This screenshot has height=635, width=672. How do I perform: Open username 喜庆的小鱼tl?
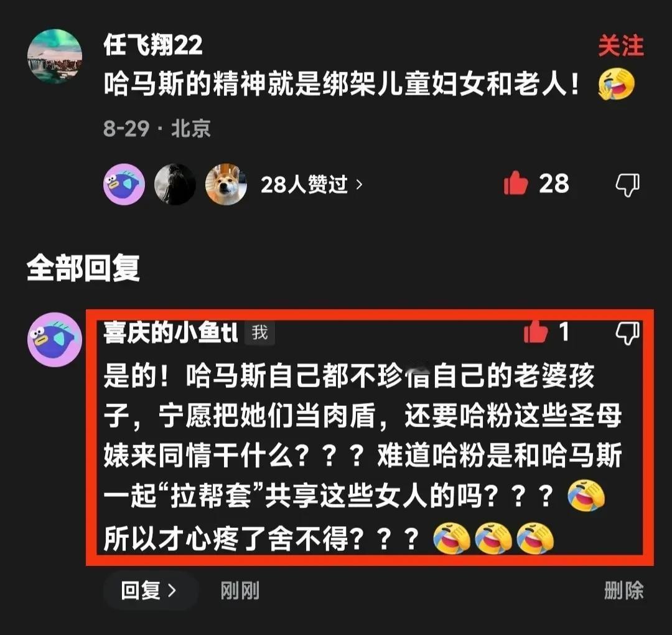coord(170,332)
